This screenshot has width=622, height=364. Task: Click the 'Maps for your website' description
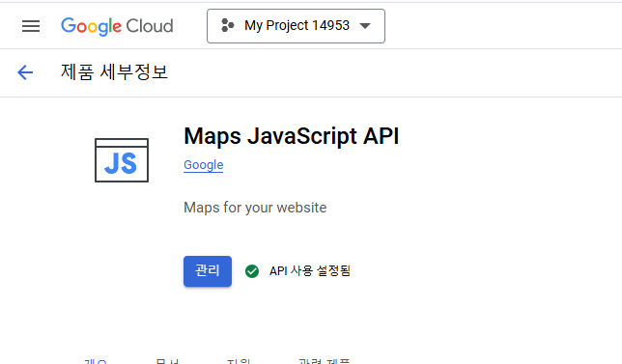tap(255, 208)
